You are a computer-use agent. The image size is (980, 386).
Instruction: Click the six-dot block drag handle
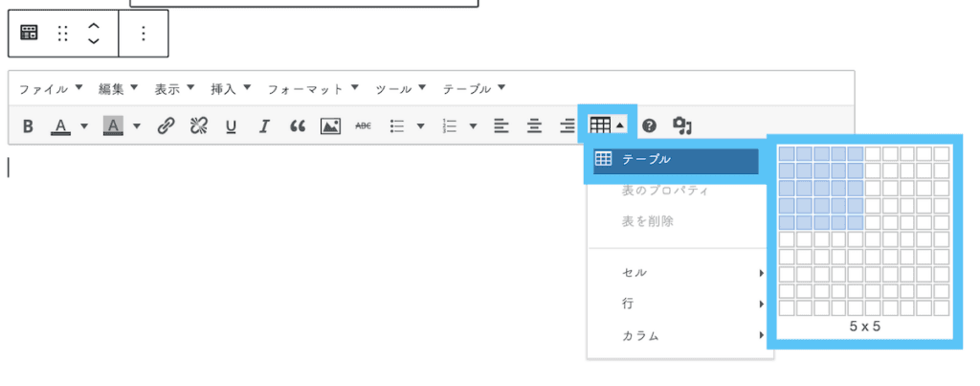62,34
